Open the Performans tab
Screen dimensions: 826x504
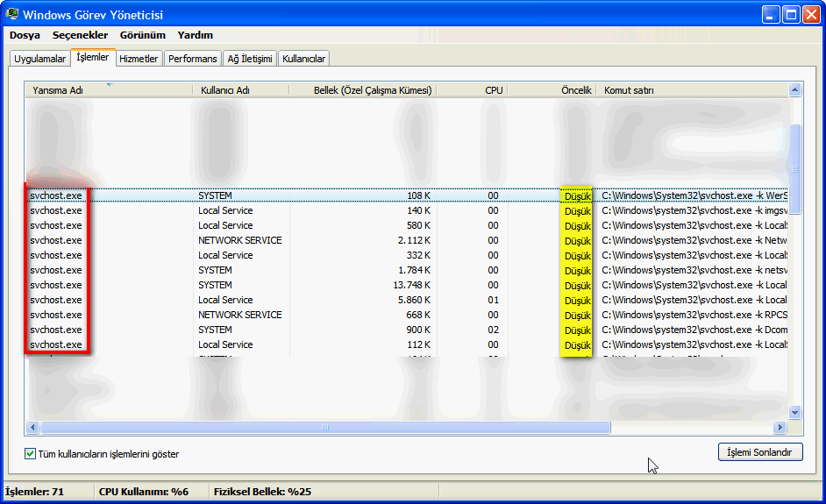click(193, 59)
